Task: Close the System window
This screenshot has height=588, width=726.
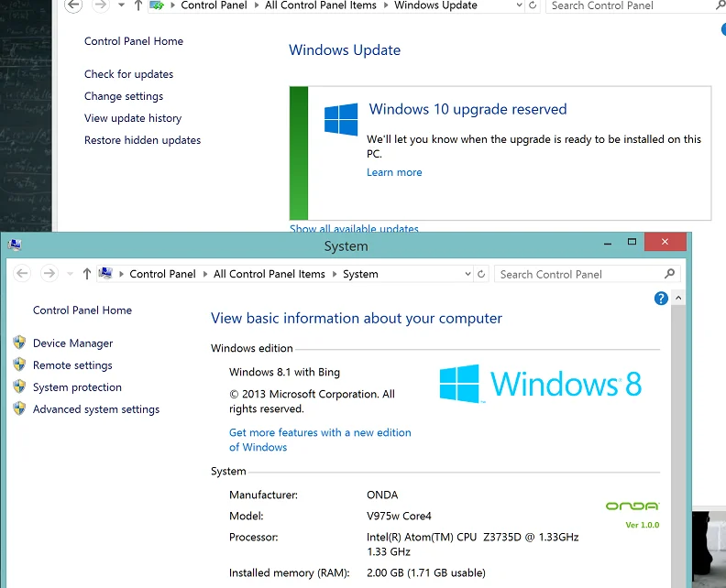Action: [x=665, y=242]
